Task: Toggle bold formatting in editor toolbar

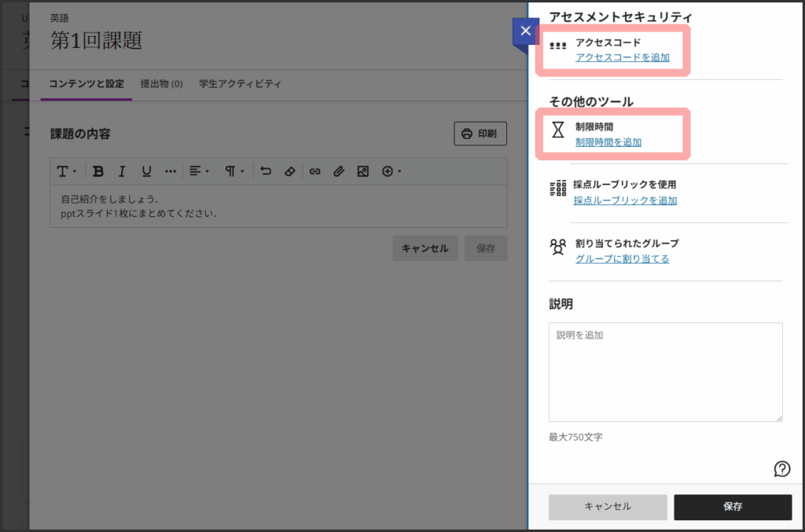Action: (x=98, y=171)
